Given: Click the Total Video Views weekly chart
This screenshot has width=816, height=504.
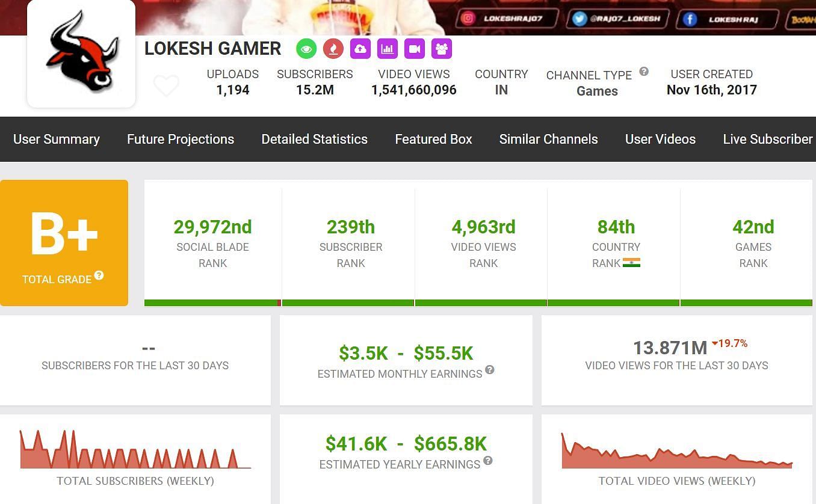Looking at the screenshot, I should (677, 452).
